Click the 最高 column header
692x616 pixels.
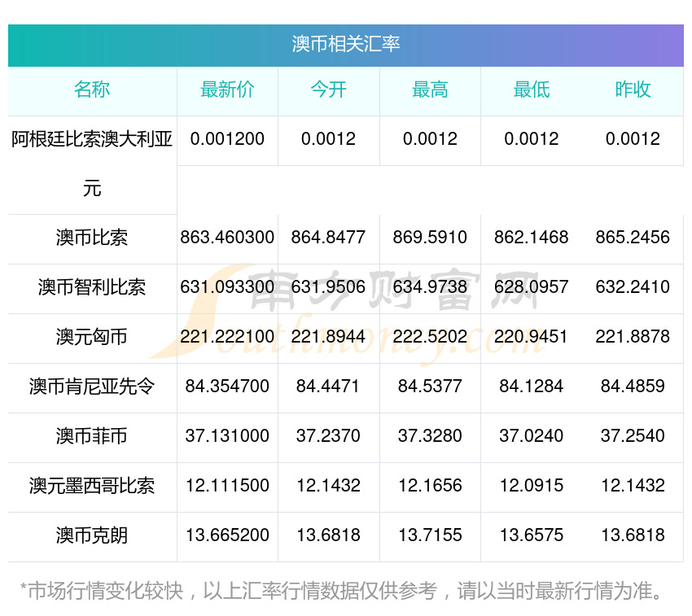coord(430,90)
